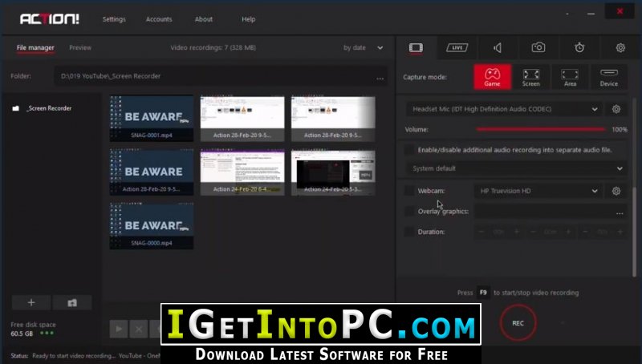Open the HP Truevision HD webcam dropdown
The image size is (642, 364).
[538, 191]
